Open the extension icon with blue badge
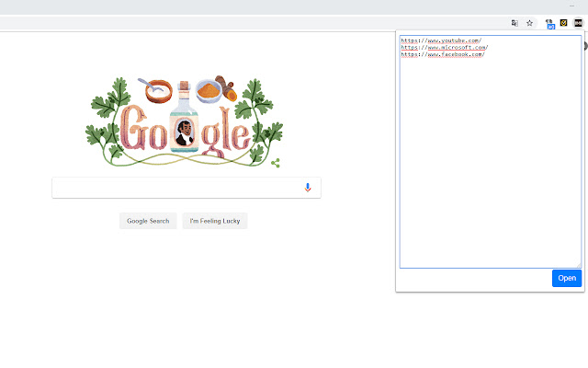Screen dimensions: 588x368 tap(549, 24)
